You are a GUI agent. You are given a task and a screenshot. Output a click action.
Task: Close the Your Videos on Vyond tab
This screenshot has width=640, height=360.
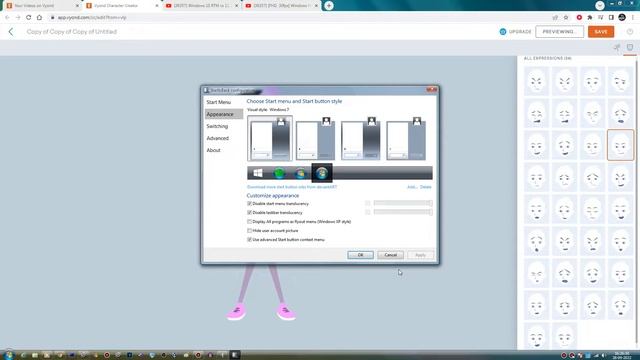(x=77, y=6)
